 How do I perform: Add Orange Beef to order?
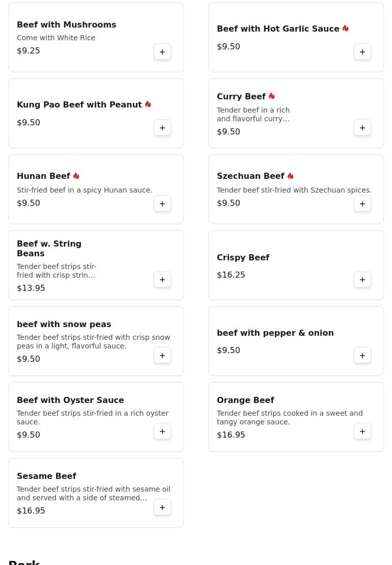(x=362, y=432)
